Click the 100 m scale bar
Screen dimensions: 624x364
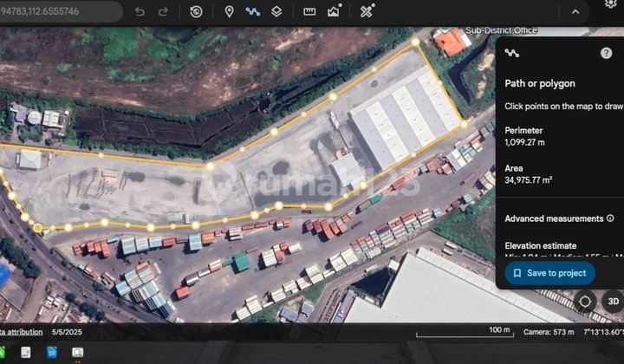pyautogui.click(x=465, y=333)
